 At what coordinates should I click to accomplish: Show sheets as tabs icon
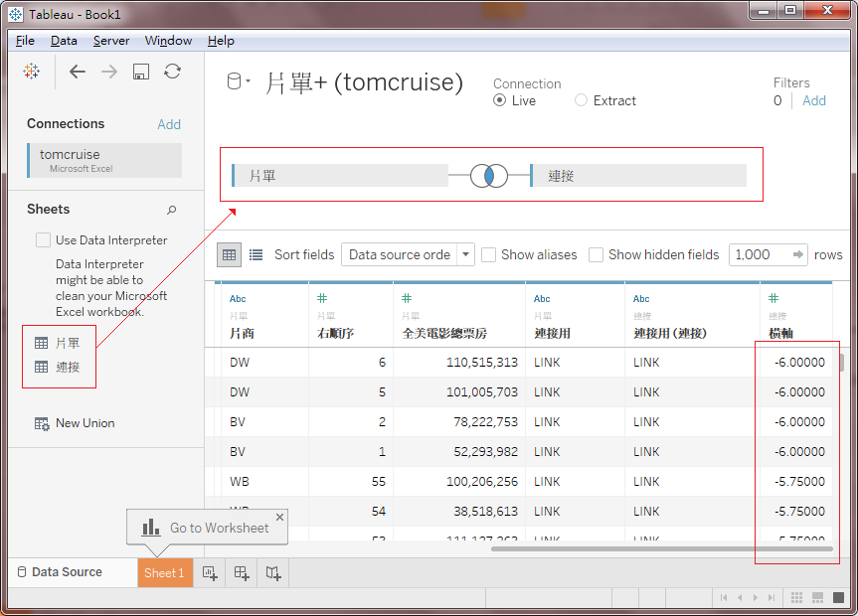click(838, 597)
